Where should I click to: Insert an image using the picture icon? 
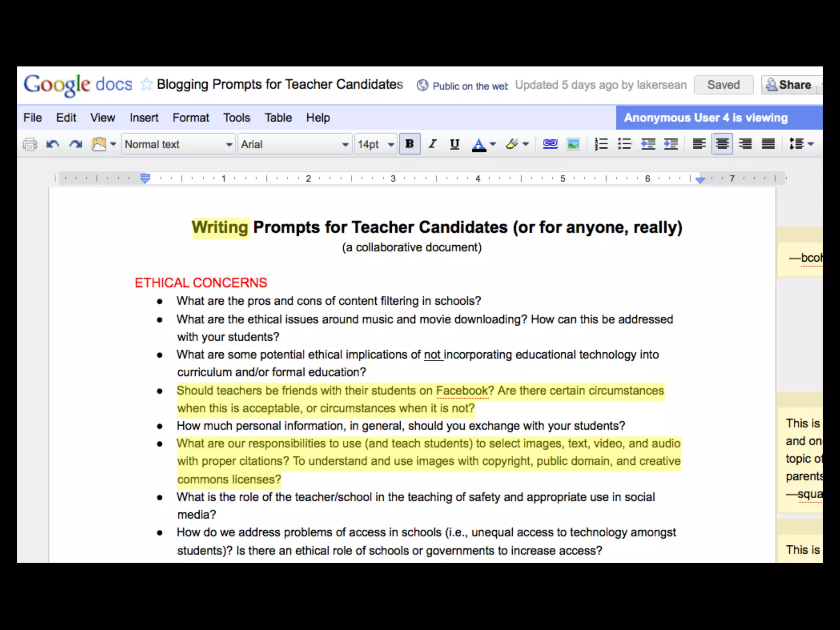(x=573, y=144)
